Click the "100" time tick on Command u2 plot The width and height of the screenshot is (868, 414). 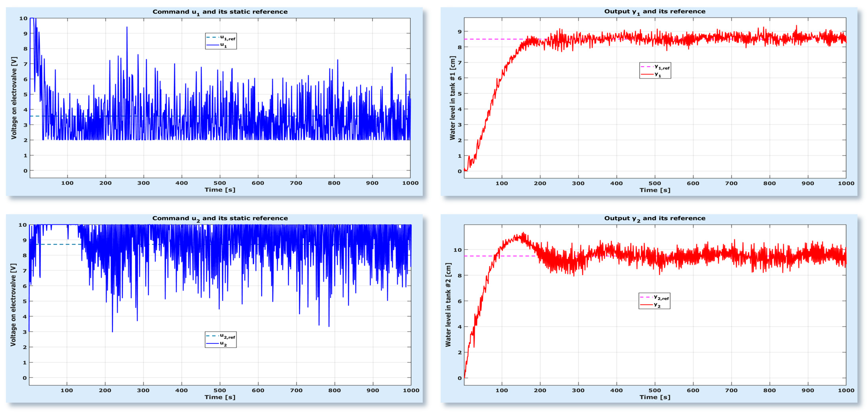pyautogui.click(x=67, y=390)
